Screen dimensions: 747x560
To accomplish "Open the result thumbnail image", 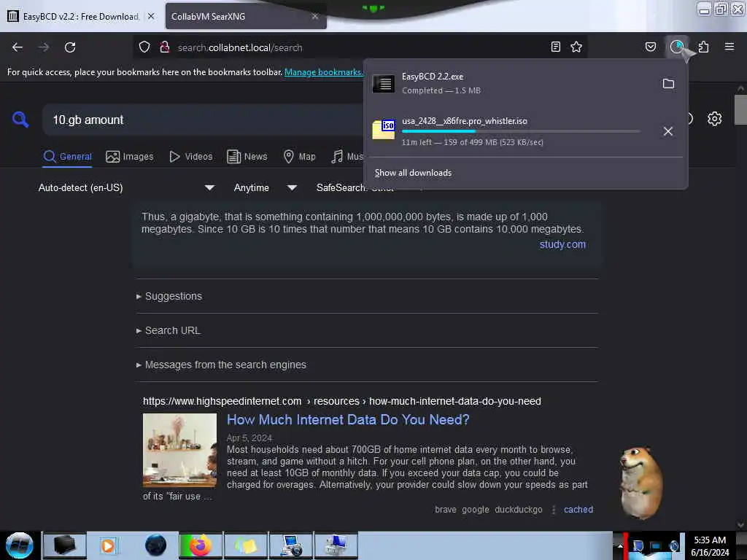I will (179, 450).
